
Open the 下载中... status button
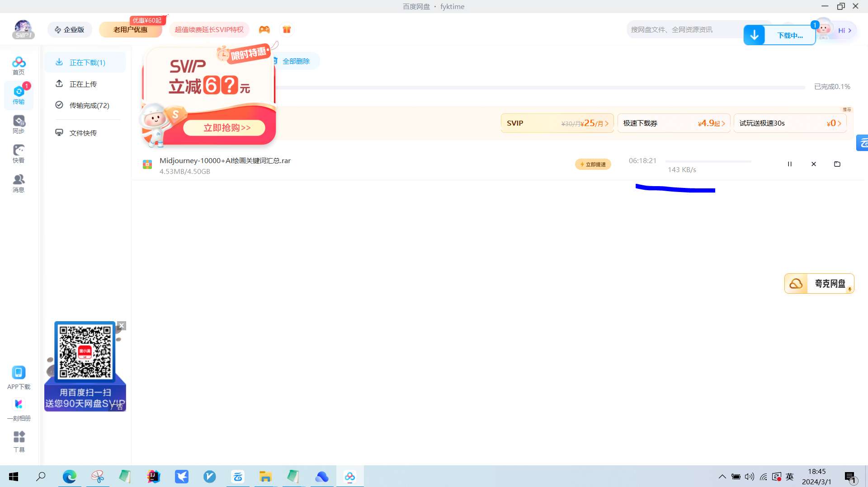click(790, 35)
